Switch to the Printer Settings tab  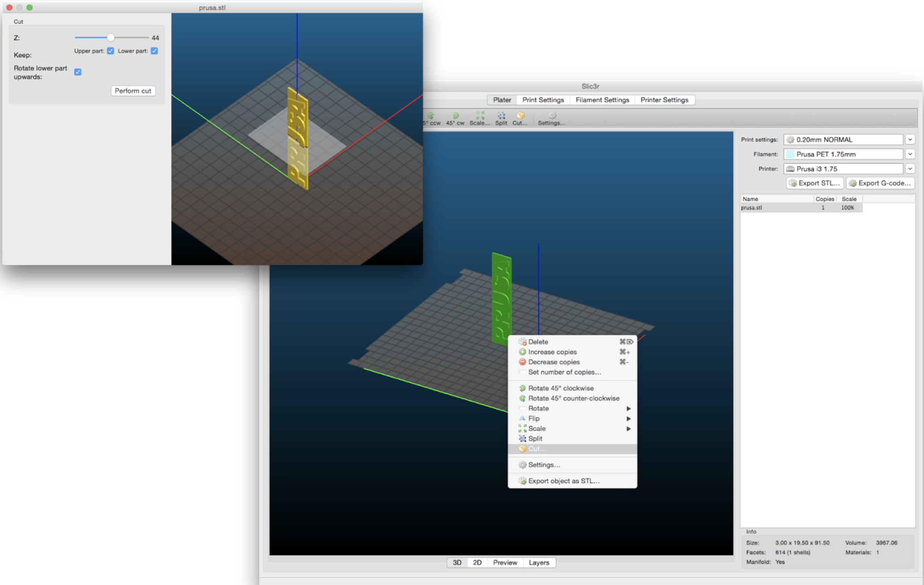pyautogui.click(x=664, y=100)
